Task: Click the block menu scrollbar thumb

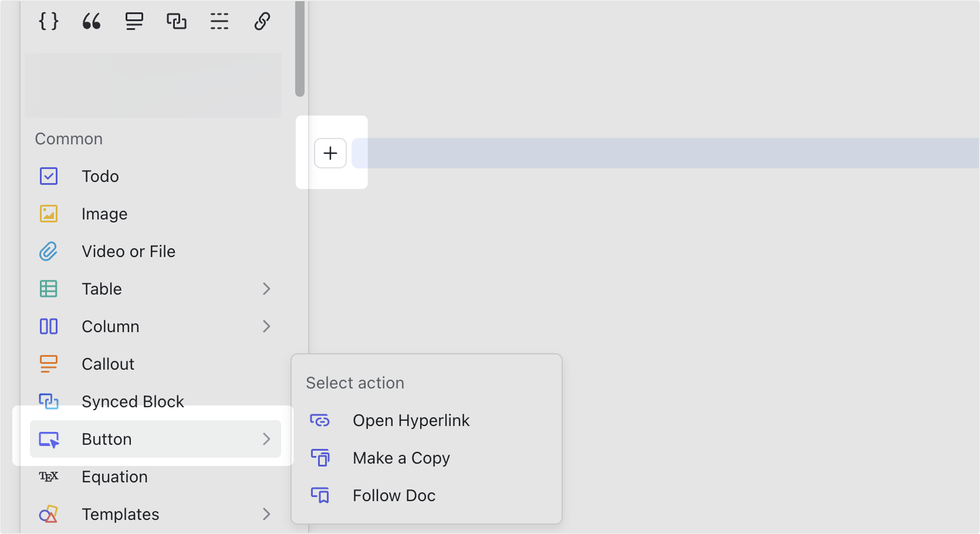Action: 300,48
